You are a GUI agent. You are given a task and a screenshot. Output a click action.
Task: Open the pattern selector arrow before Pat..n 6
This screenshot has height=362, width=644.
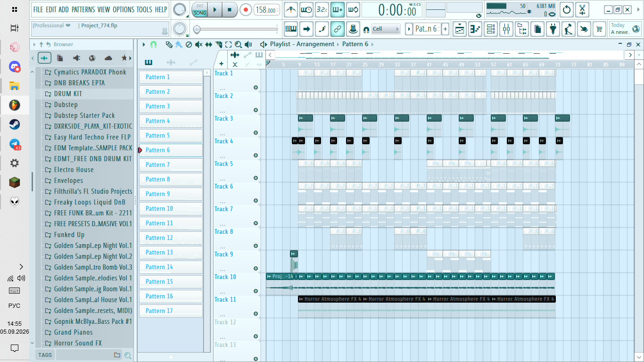409,29
